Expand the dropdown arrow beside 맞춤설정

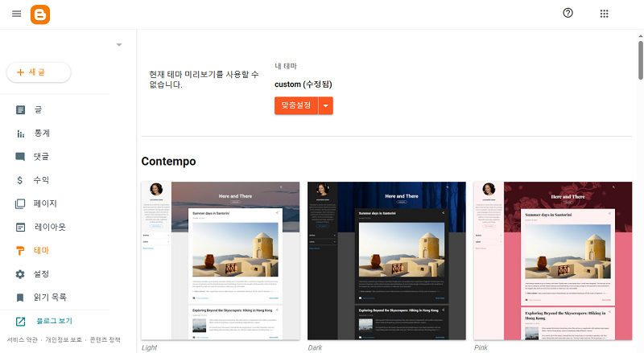326,105
